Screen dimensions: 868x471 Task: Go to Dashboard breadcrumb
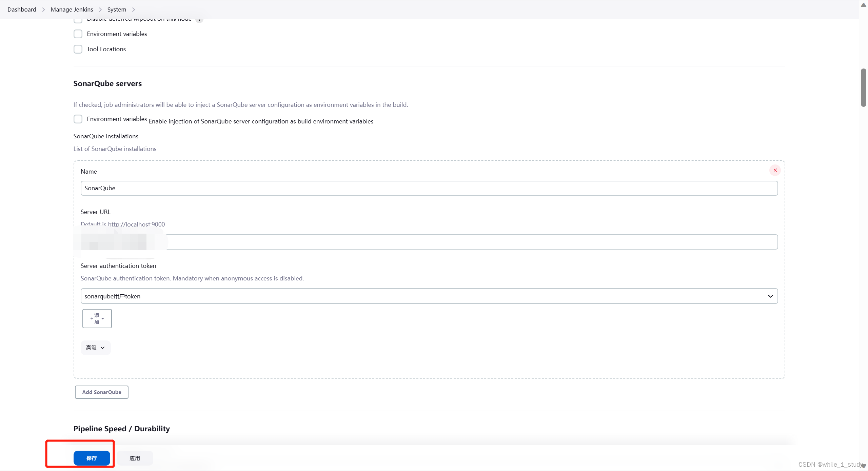[x=22, y=9]
